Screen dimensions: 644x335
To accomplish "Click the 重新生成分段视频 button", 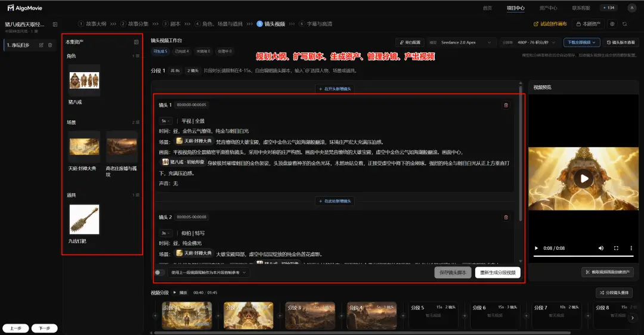I will 498,272.
